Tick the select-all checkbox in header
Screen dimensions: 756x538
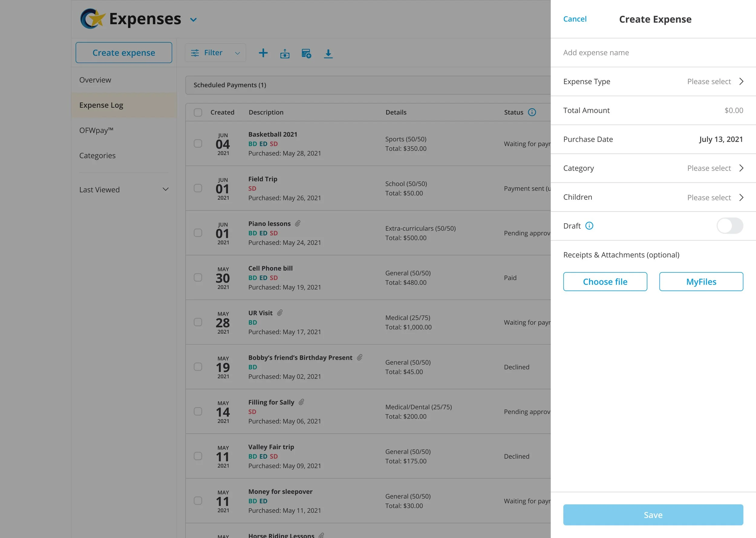pos(198,112)
